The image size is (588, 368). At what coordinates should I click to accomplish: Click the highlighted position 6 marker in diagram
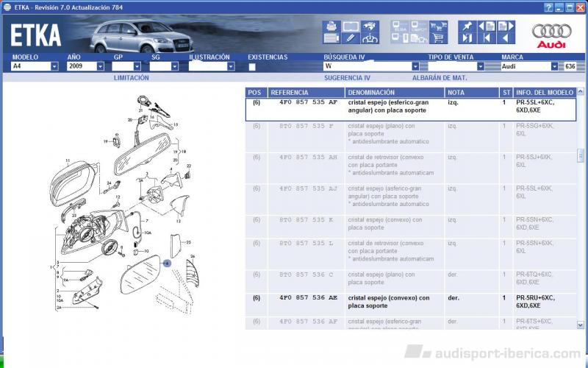tap(167, 263)
